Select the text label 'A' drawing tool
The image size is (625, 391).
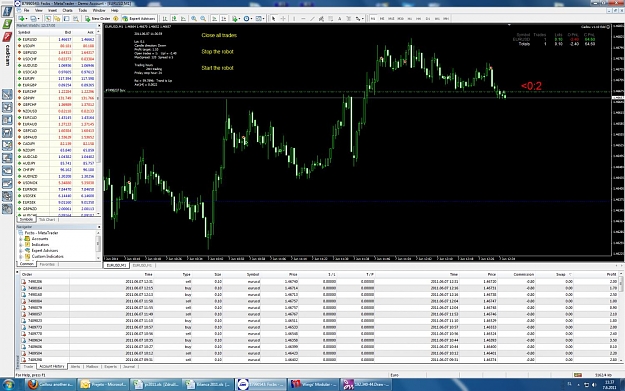coord(340,18)
